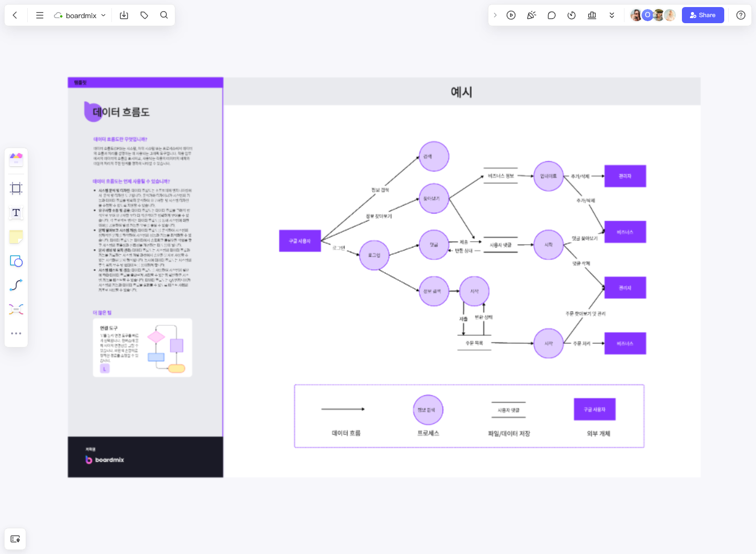Open the help question mark icon
756x554 pixels.
pos(741,15)
